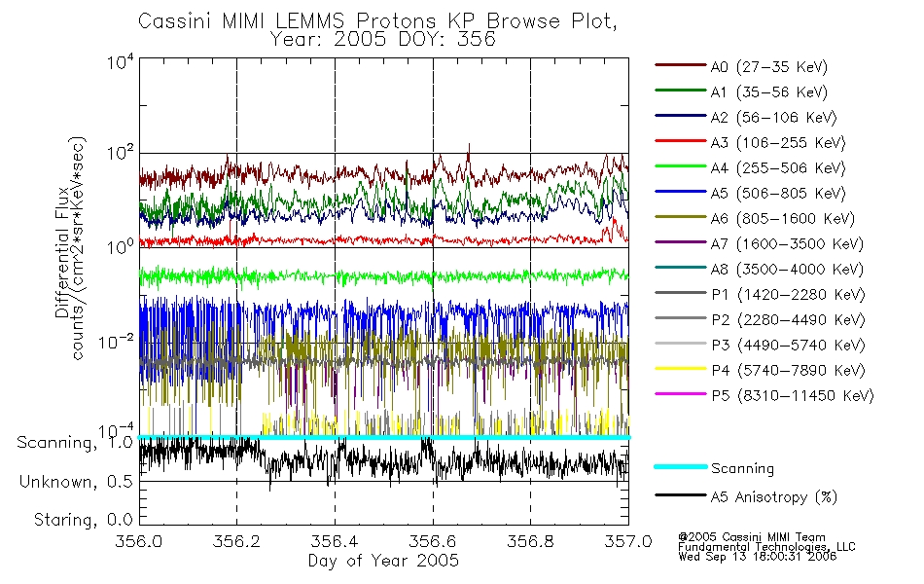Click the P4 (5740-7890 KeV) legend label
The height and width of the screenshot is (584, 924).
coord(788,371)
